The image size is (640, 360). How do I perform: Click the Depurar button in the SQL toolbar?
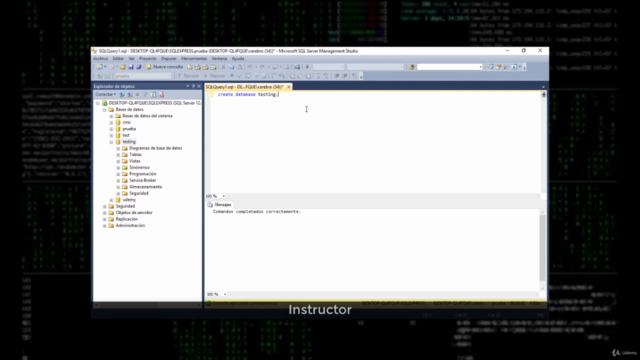(x=215, y=76)
